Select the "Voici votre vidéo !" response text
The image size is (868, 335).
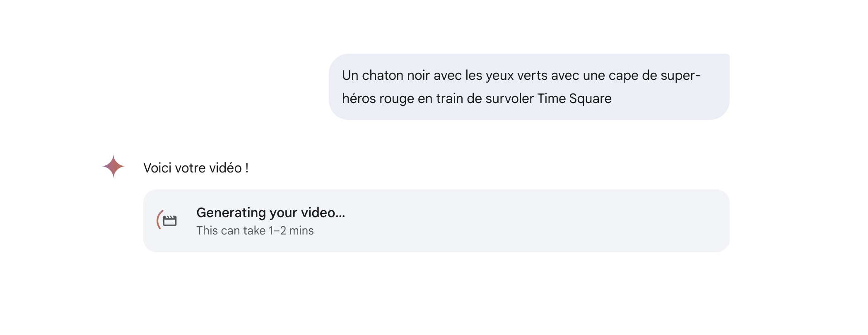[196, 168]
